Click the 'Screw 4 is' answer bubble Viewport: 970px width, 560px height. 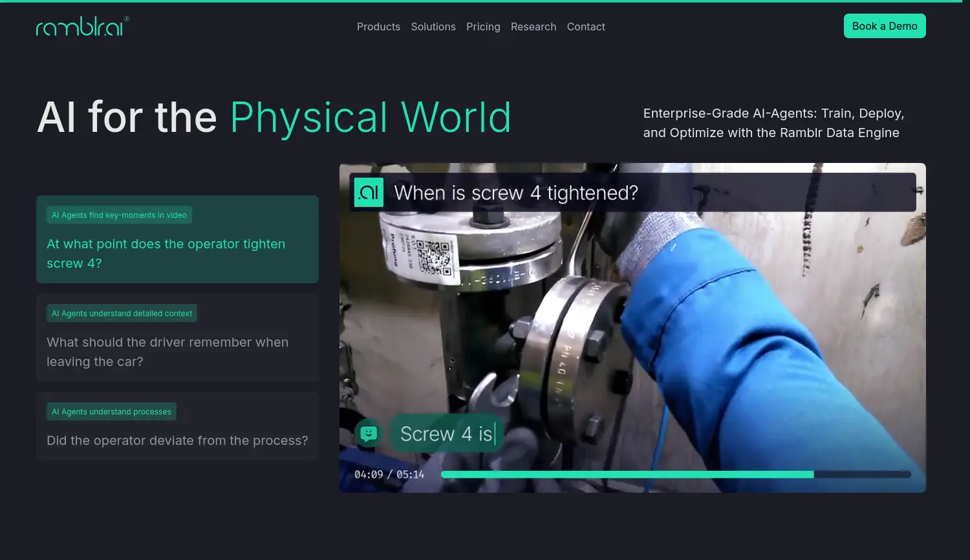(x=447, y=433)
